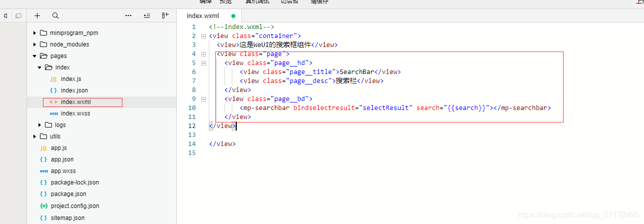Select the utils folder name
644x224 pixels.
tap(55, 136)
